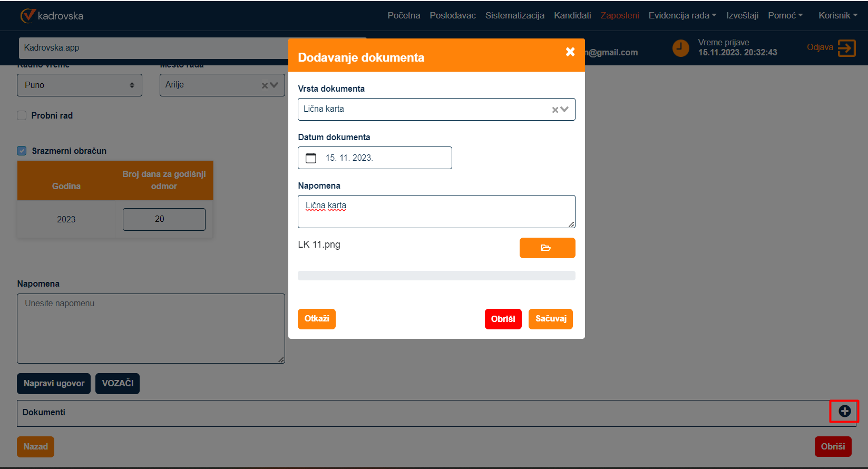The height and width of the screenshot is (469, 868).
Task: Click the upload progress bar
Action: [x=436, y=276]
